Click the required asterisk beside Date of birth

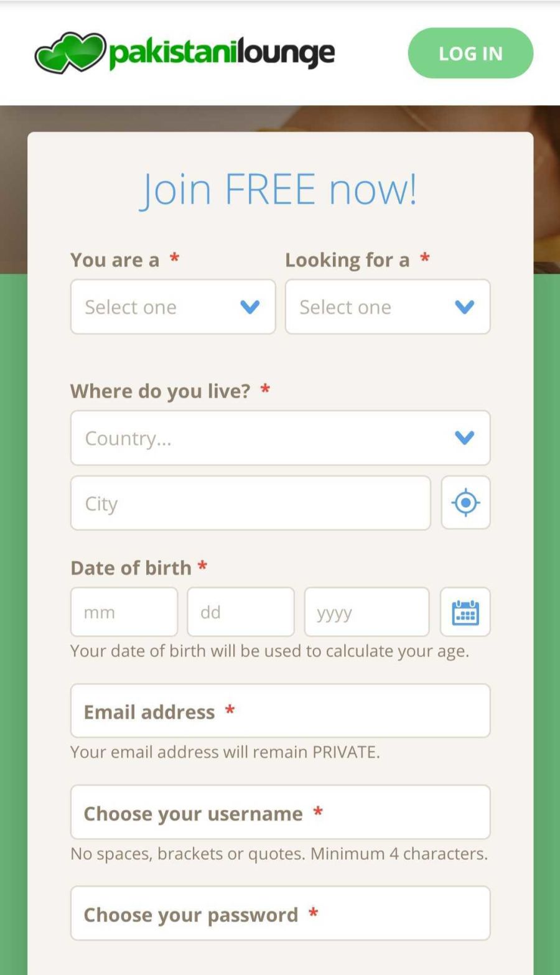tap(202, 567)
